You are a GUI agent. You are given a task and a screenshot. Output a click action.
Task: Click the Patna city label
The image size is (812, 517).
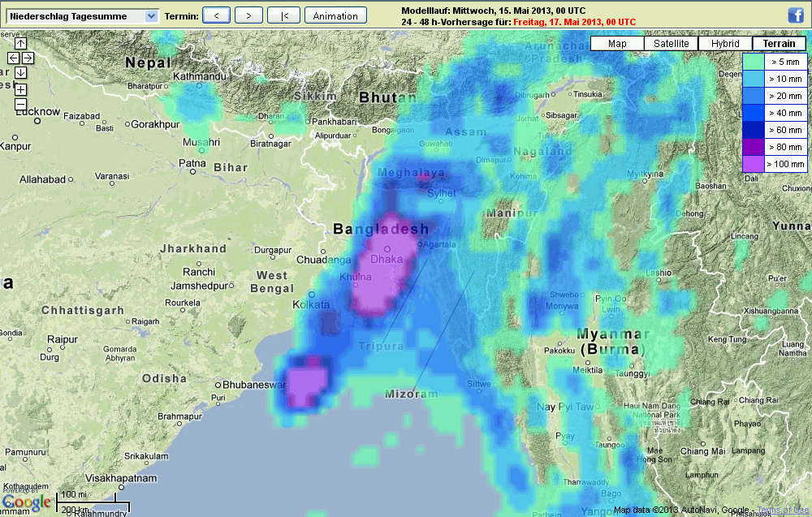pos(192,163)
